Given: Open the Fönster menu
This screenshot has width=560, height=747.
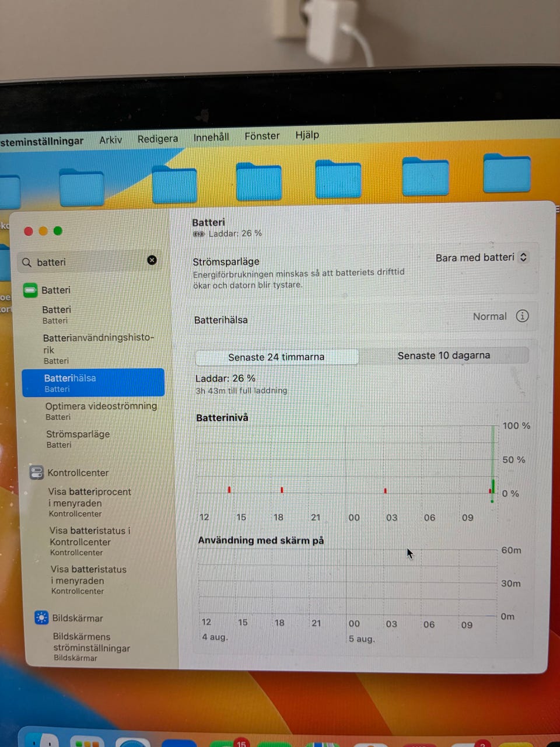Looking at the screenshot, I should coord(262,136).
